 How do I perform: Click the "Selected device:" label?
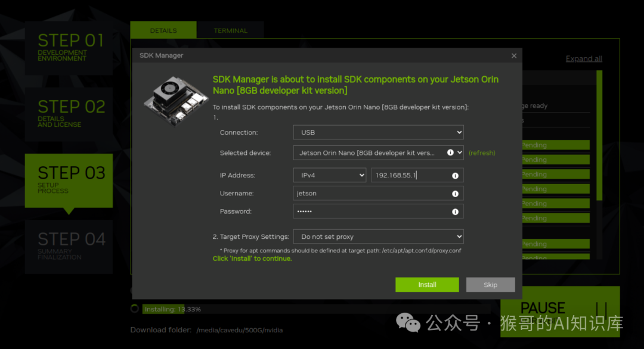click(x=245, y=153)
